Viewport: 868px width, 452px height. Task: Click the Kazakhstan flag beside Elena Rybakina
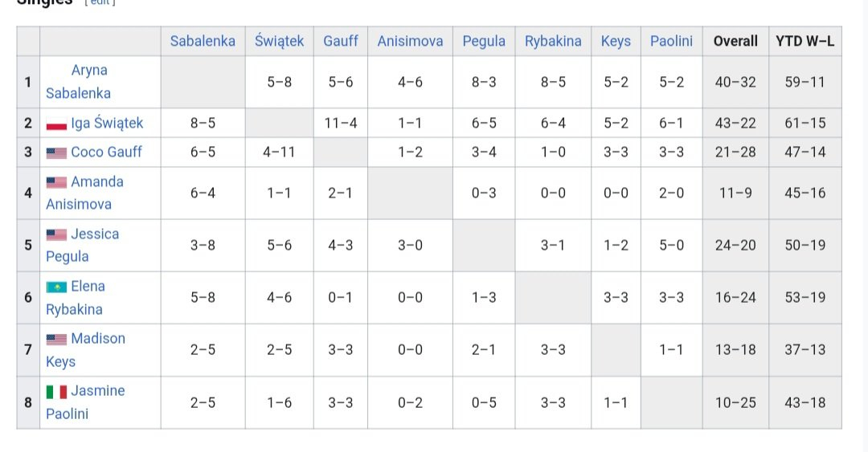pyautogui.click(x=56, y=287)
